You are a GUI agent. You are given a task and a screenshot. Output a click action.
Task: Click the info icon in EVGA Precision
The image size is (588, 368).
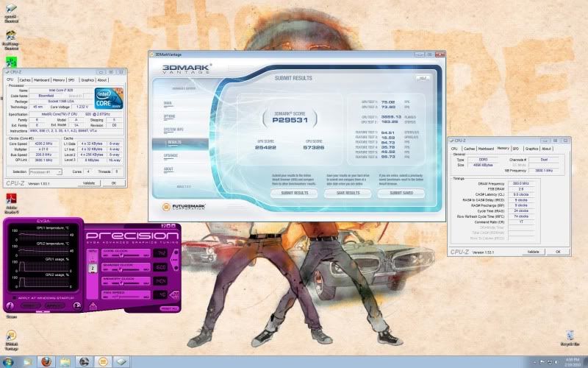[x=10, y=306]
